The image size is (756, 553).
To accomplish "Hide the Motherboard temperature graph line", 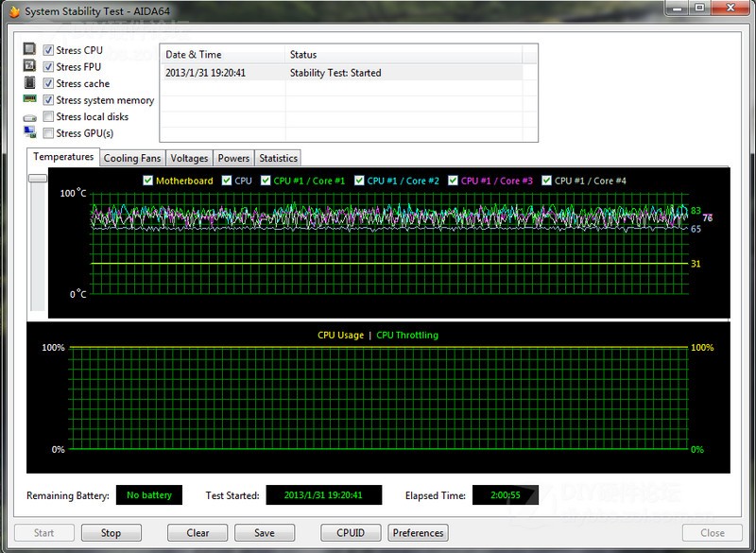I will point(147,181).
